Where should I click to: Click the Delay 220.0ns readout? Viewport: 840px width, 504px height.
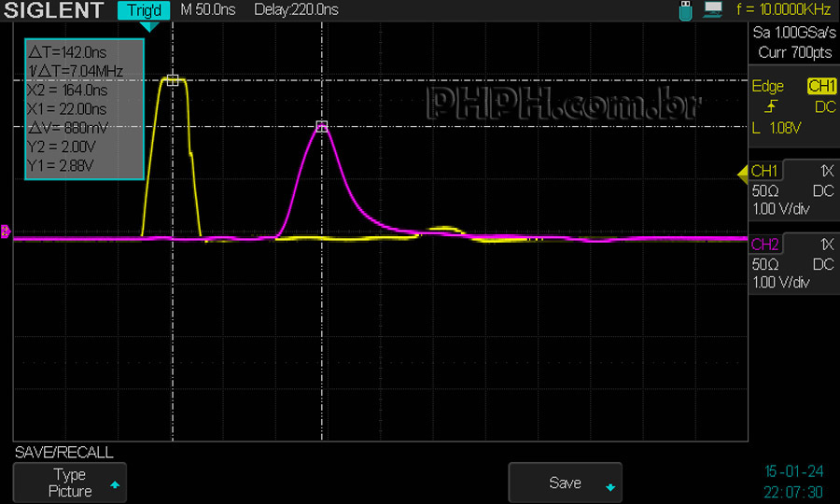[x=296, y=10]
